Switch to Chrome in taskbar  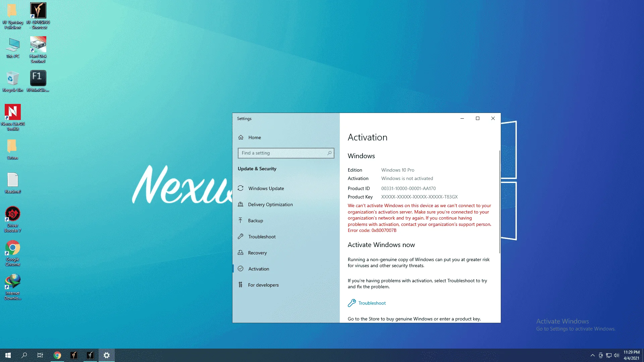pos(57,355)
